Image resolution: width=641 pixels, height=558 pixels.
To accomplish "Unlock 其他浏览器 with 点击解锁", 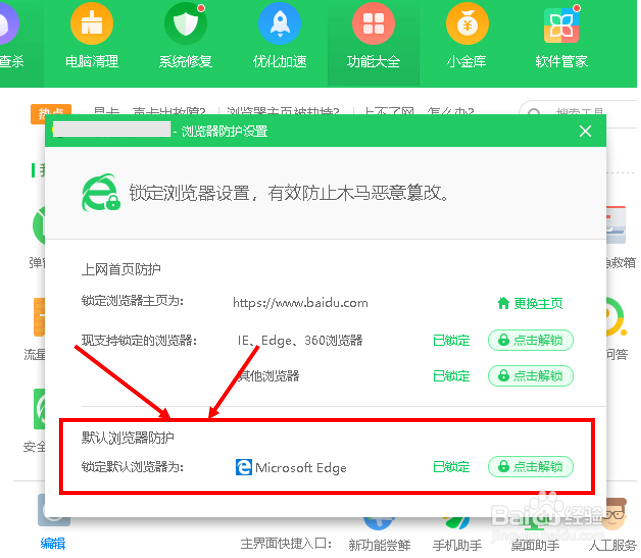I will coord(531,376).
